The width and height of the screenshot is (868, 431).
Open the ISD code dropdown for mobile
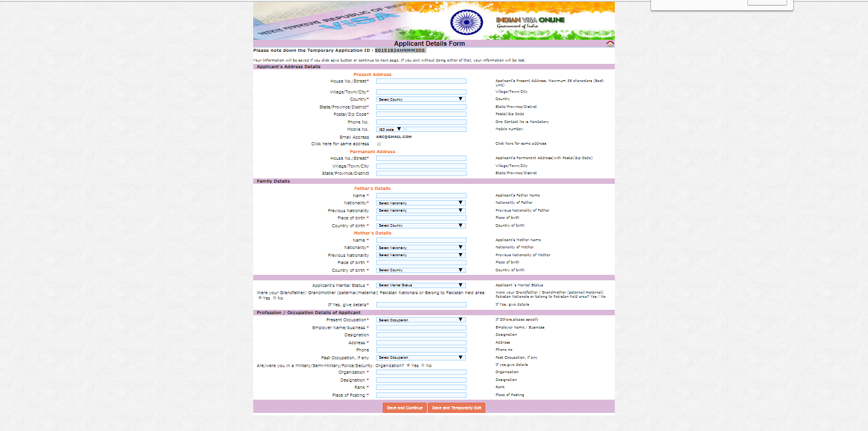coord(390,129)
